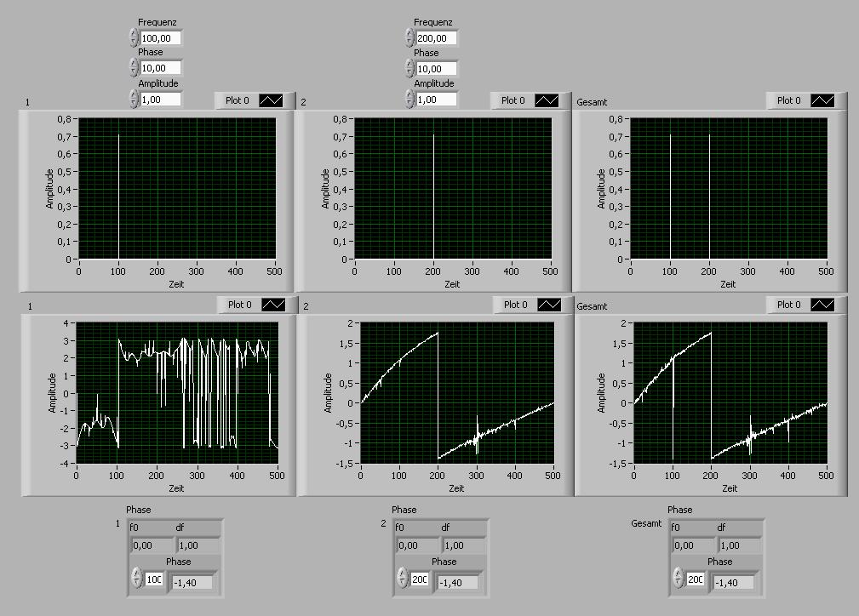Click the Plot 0 line-style icon of lower graph 1
The height and width of the screenshot is (616, 859).
273,305
